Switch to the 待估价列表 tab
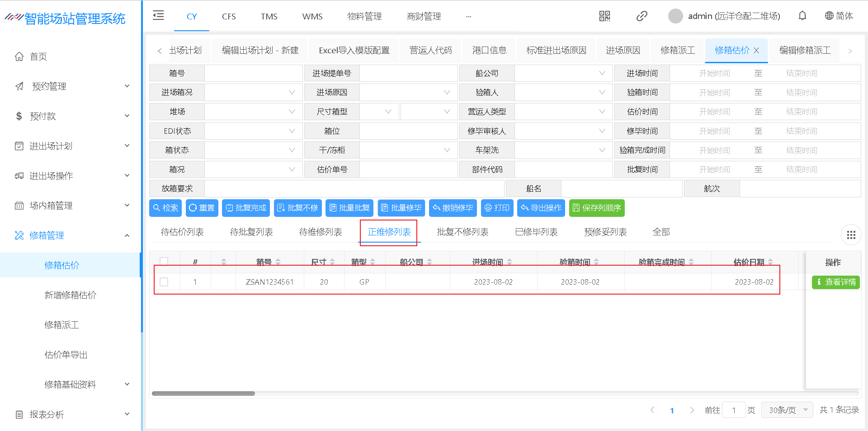Screen dimensions: 868x431 (x=182, y=232)
